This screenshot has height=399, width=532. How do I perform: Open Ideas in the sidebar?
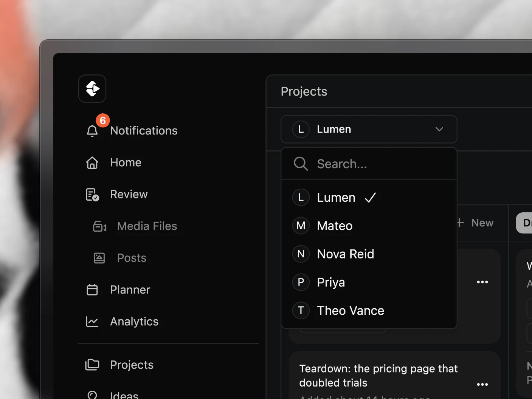click(x=124, y=395)
